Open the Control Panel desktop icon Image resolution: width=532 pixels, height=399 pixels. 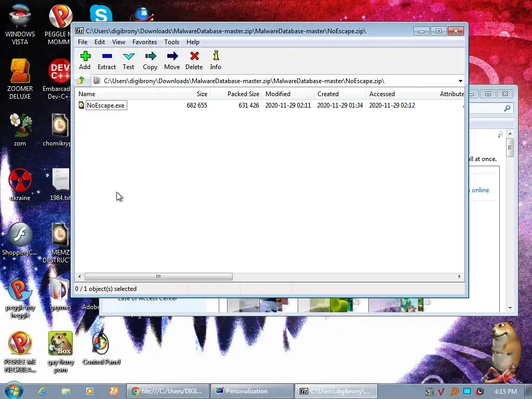click(x=101, y=348)
